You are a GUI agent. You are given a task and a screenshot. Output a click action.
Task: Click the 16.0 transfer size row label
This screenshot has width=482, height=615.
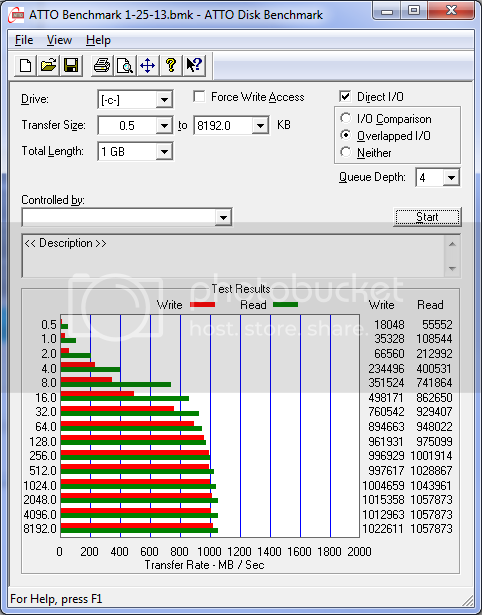pos(46,398)
